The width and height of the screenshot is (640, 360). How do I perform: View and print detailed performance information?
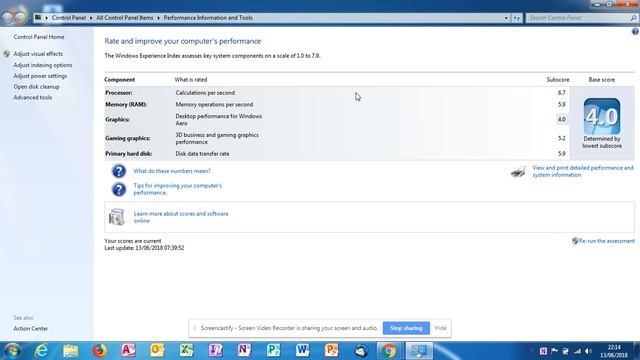click(583, 171)
